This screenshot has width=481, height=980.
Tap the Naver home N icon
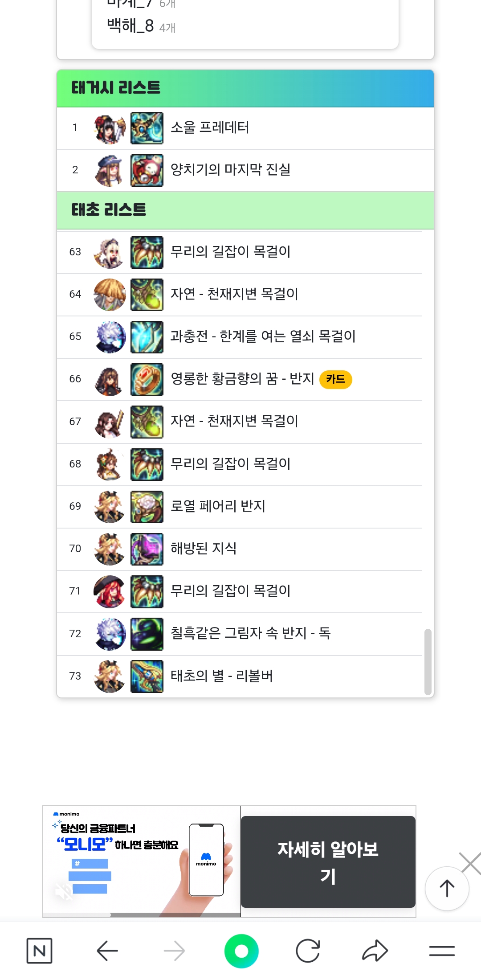[39, 951]
